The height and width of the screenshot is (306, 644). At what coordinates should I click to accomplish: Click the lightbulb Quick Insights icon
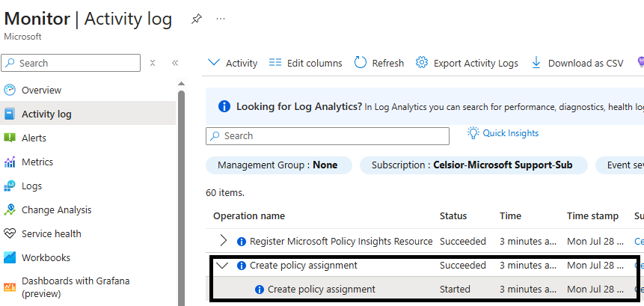(473, 132)
